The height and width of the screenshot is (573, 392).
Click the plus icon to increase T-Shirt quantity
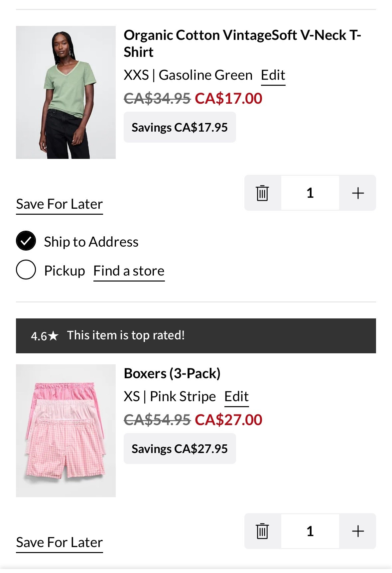pyautogui.click(x=358, y=193)
